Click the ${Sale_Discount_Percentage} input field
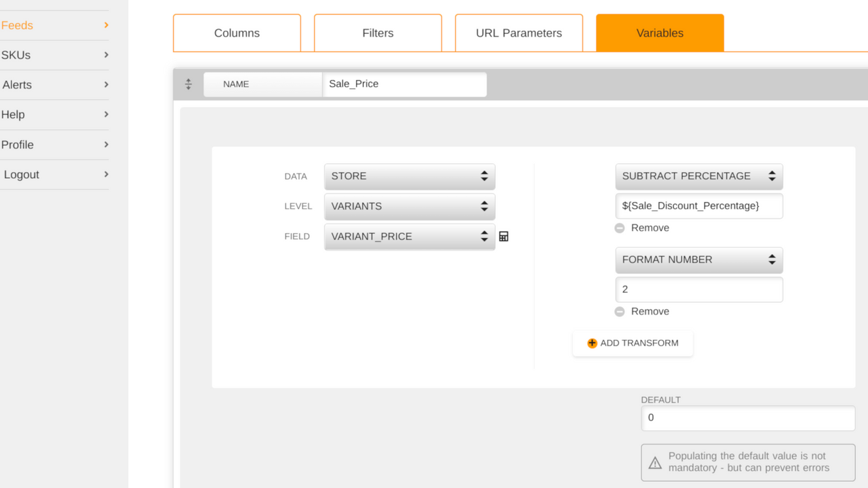The image size is (868, 488). click(x=699, y=206)
